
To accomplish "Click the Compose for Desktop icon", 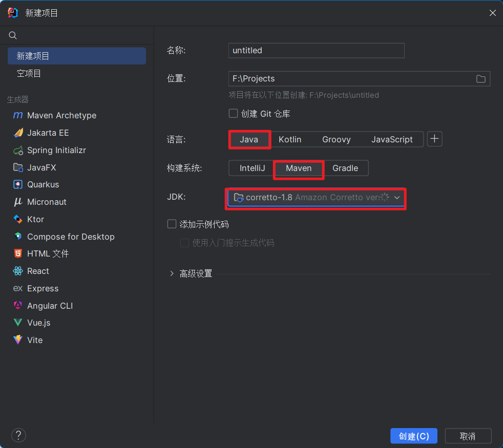I will pos(18,237).
